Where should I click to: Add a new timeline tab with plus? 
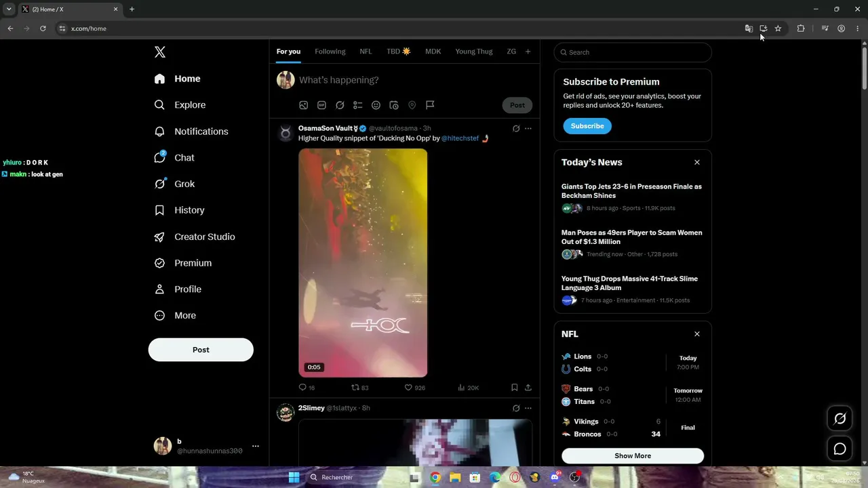(x=528, y=52)
